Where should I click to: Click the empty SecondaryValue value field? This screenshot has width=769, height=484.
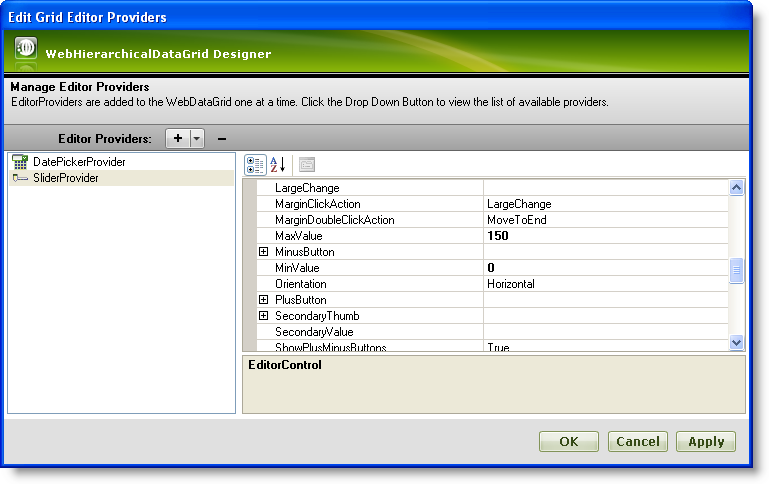pyautogui.click(x=606, y=332)
